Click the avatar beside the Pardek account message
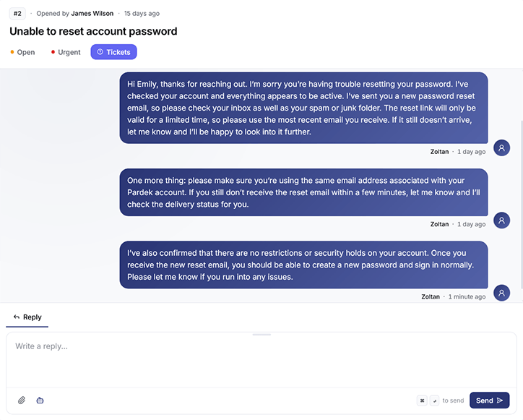The image size is (523, 420). point(501,220)
